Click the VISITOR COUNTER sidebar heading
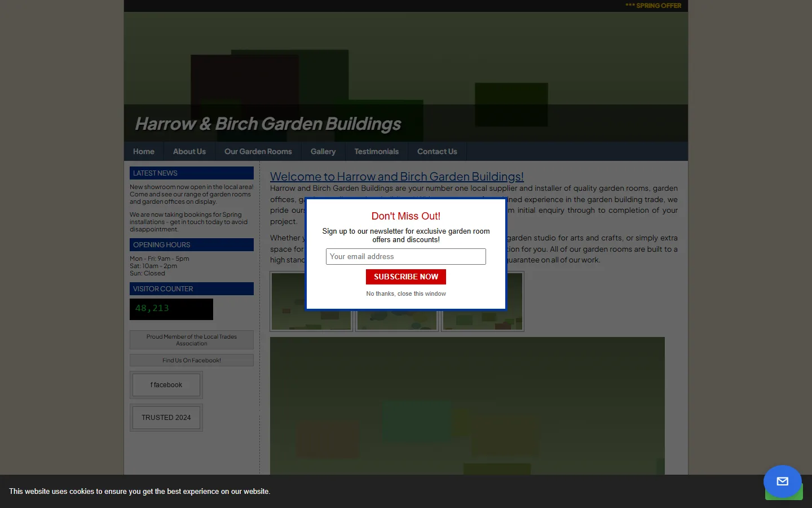Viewport: 812px width, 508px height. 192,289
